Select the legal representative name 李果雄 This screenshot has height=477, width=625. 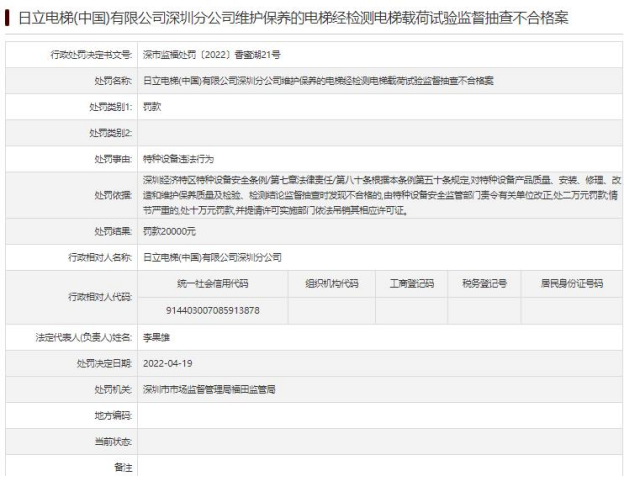point(156,338)
